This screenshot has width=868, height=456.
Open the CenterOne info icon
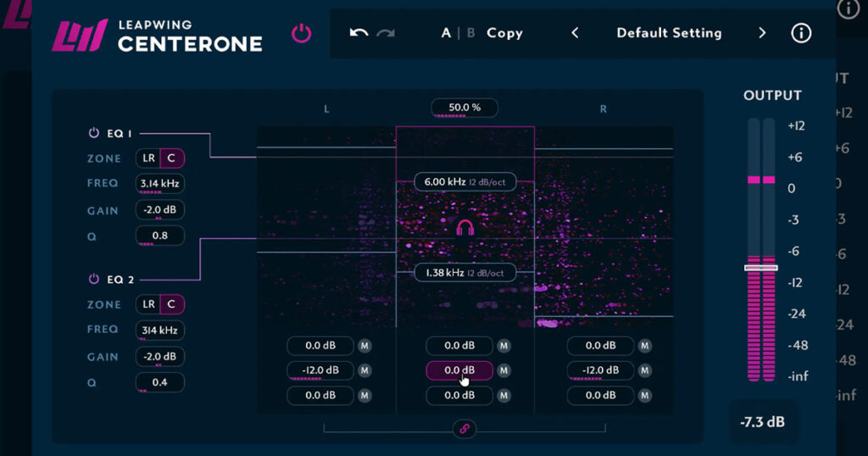click(x=800, y=33)
